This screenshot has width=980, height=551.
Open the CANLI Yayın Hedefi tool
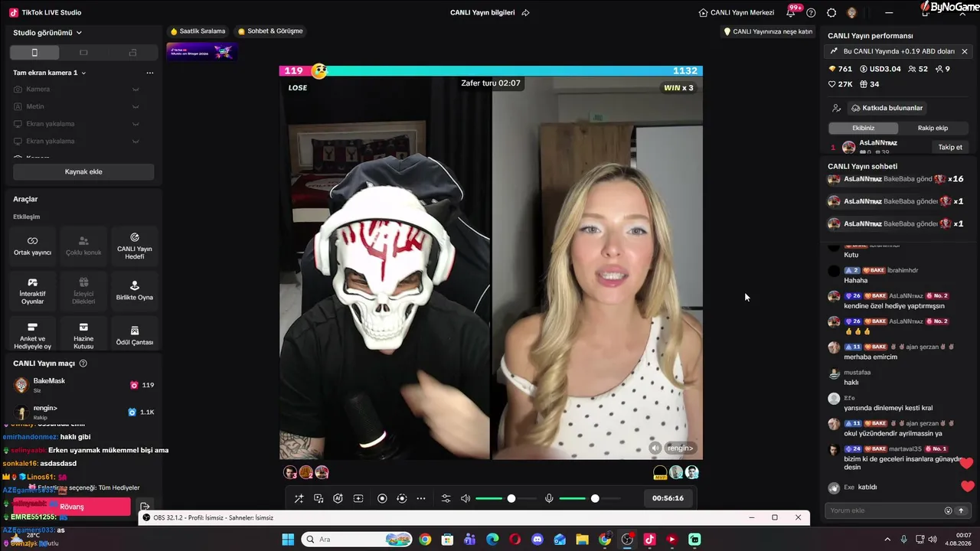tap(135, 246)
